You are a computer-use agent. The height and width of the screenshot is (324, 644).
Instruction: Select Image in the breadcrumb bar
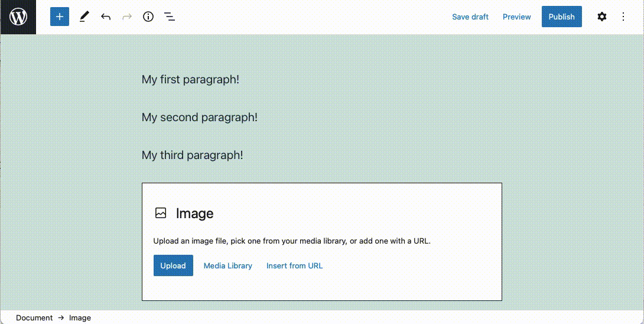pos(80,317)
